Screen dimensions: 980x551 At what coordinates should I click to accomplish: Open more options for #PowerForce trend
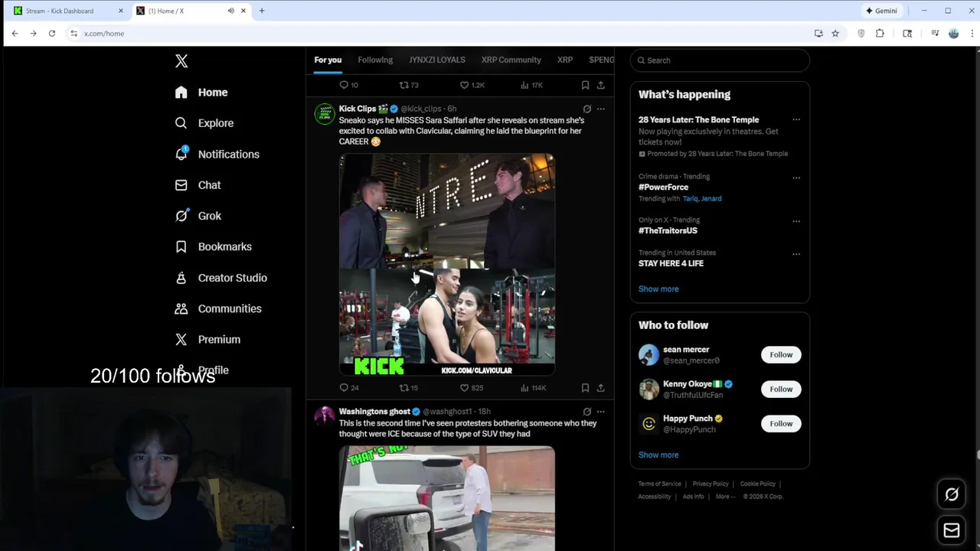[x=796, y=178]
